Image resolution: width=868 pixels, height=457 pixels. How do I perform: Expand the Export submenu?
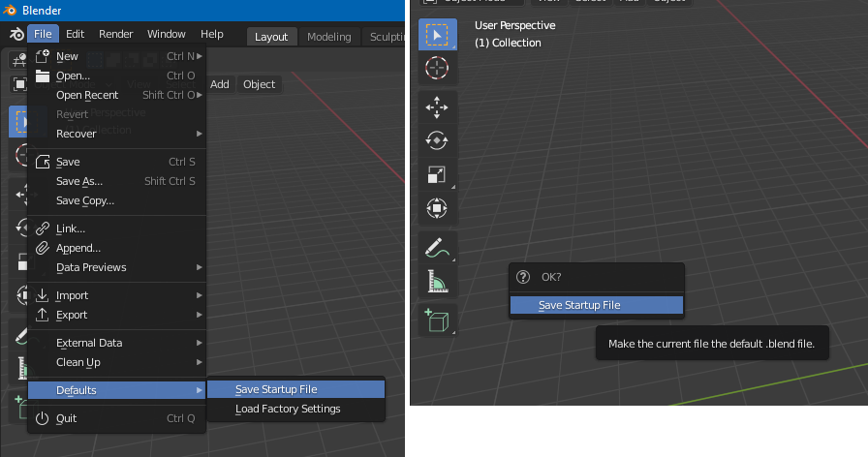tap(117, 315)
